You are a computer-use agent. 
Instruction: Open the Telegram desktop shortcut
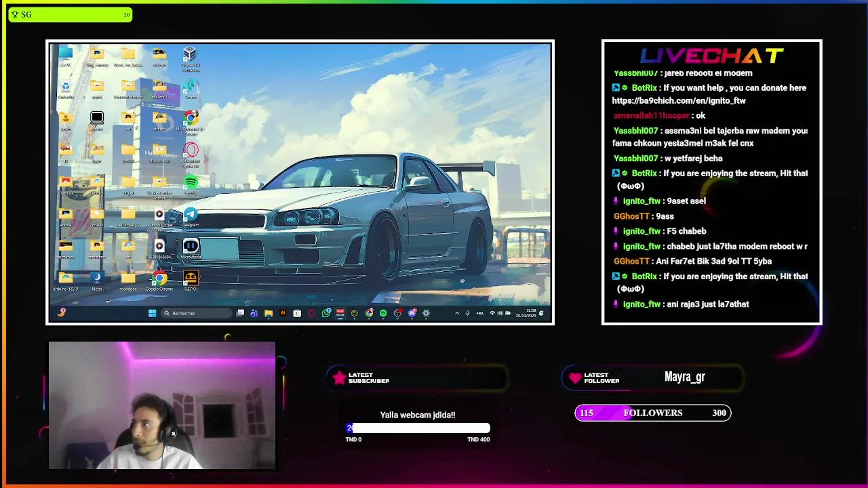point(191,218)
